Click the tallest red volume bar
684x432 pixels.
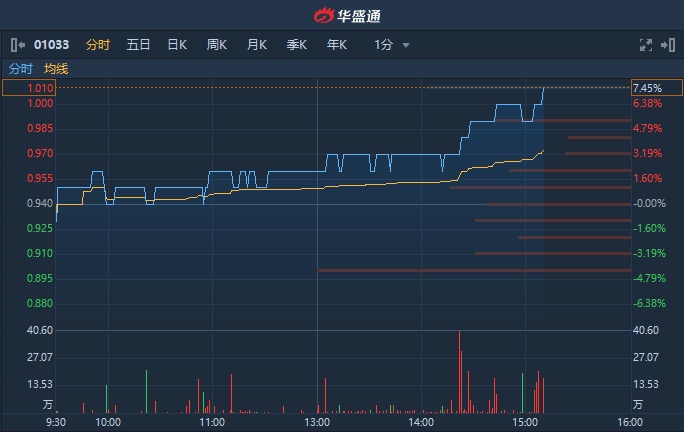(x=459, y=372)
